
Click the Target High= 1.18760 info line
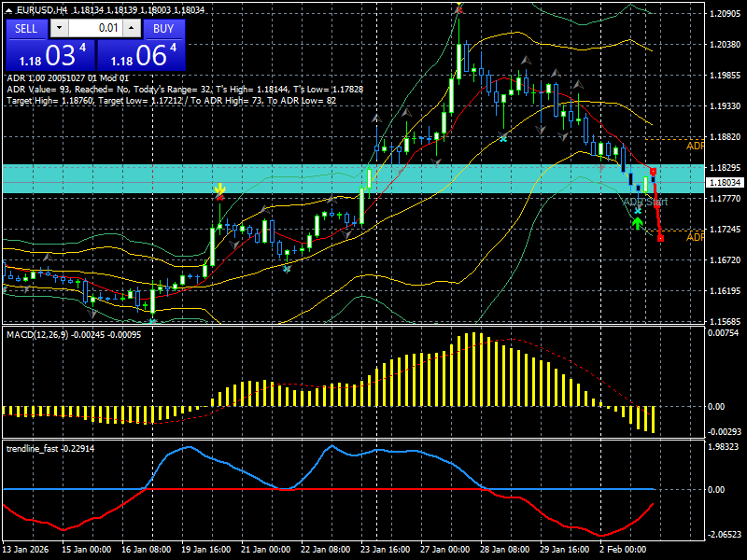172,101
